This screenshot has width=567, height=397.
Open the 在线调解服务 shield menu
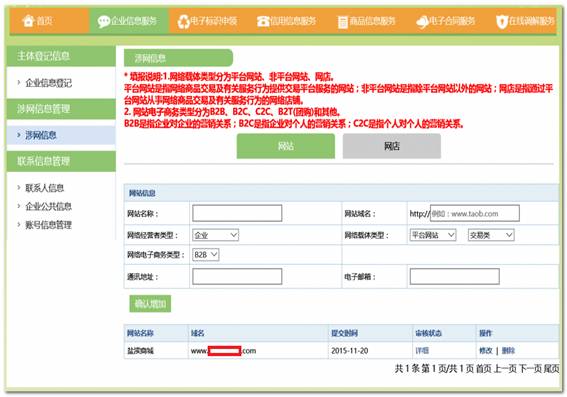click(x=525, y=21)
